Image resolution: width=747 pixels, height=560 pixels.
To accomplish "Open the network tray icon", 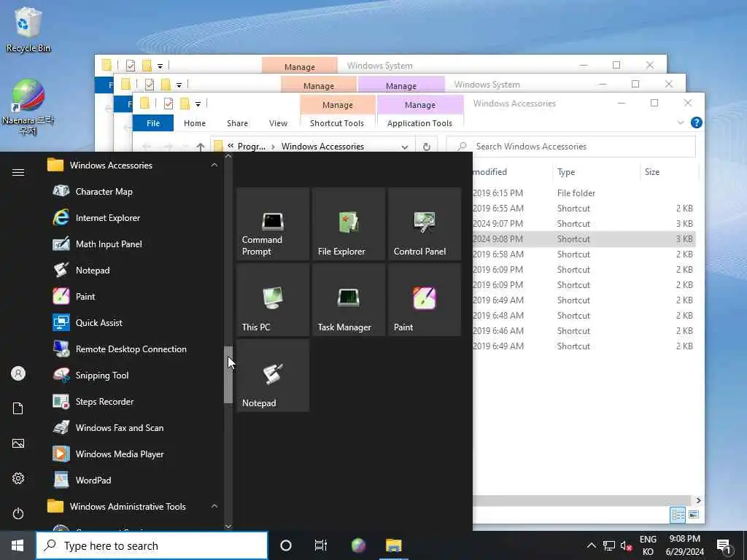I will [x=608, y=545].
